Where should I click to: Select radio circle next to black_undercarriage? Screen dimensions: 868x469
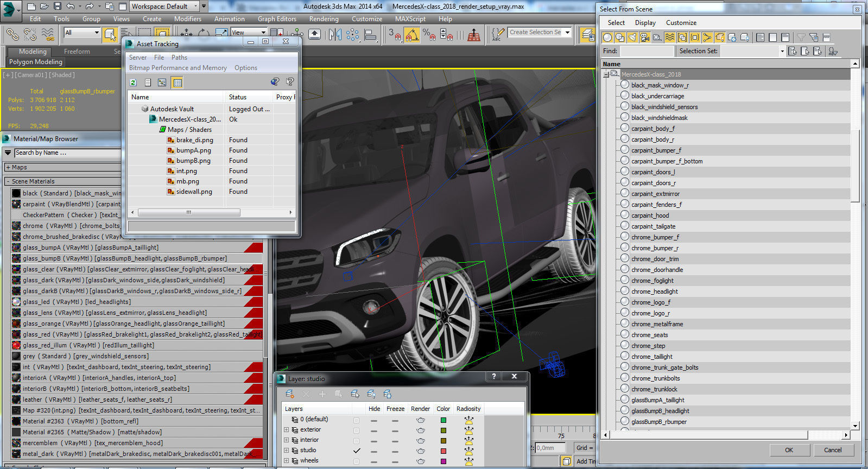coord(625,96)
